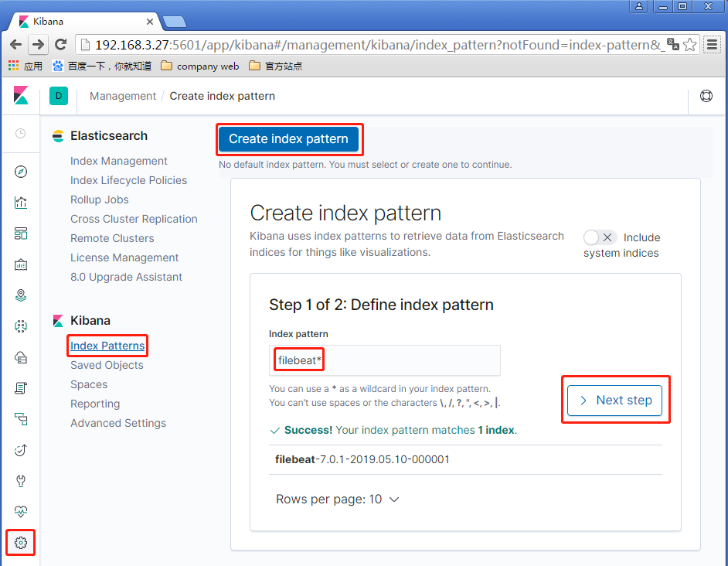Click the translate icon in address bar
This screenshot has height=566, width=728.
673,44
